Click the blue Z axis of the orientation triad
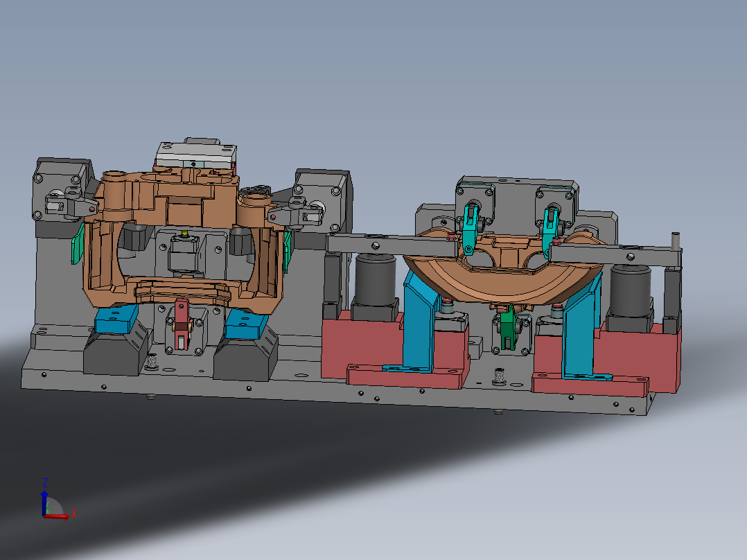This screenshot has height=560, width=747. click(44, 502)
